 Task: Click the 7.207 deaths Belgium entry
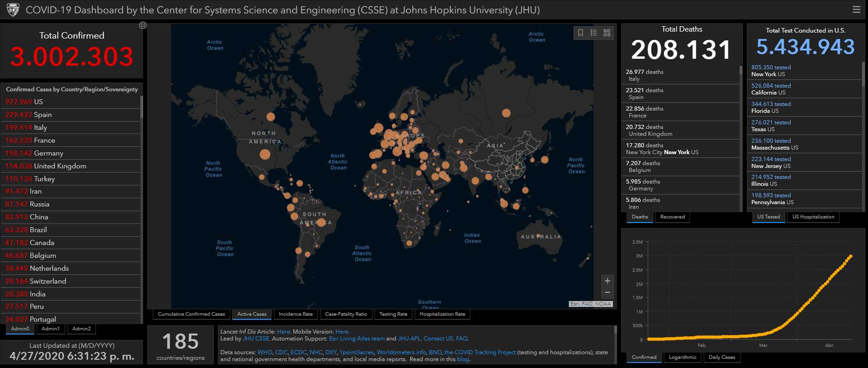(680, 167)
